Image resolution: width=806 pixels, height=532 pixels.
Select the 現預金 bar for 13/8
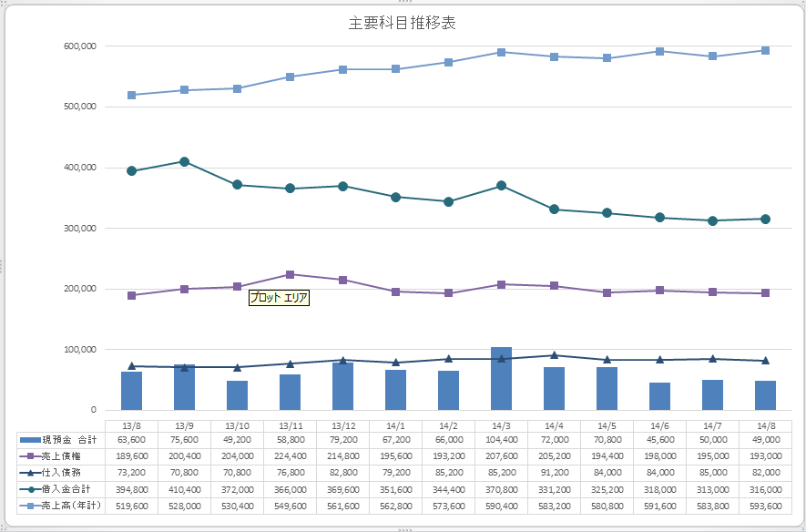coord(132,390)
